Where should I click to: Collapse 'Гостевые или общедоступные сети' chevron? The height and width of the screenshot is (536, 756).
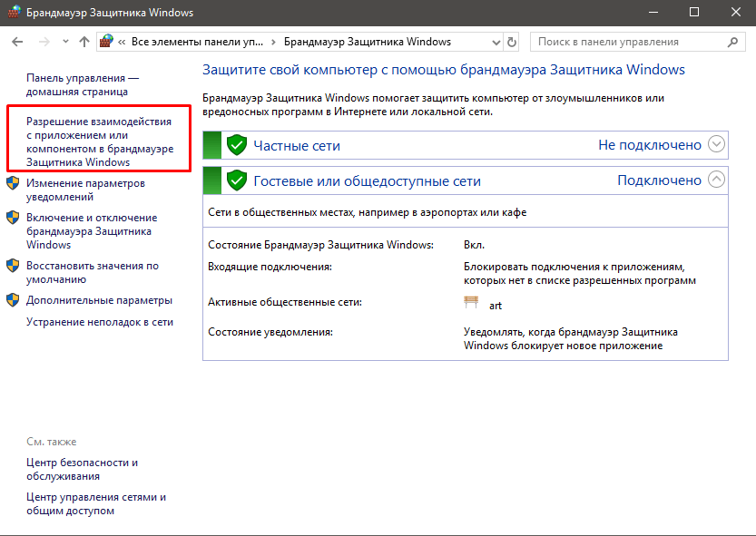point(716,180)
